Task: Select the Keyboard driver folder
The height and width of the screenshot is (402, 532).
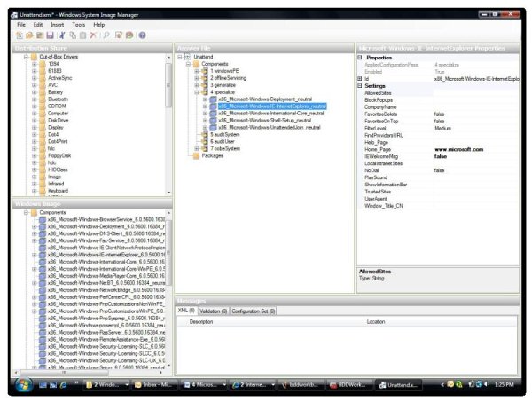Action: [x=58, y=191]
